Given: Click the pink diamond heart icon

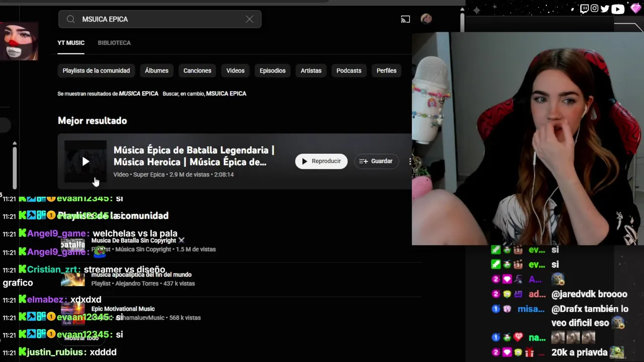Looking at the screenshot, I should (635, 8).
